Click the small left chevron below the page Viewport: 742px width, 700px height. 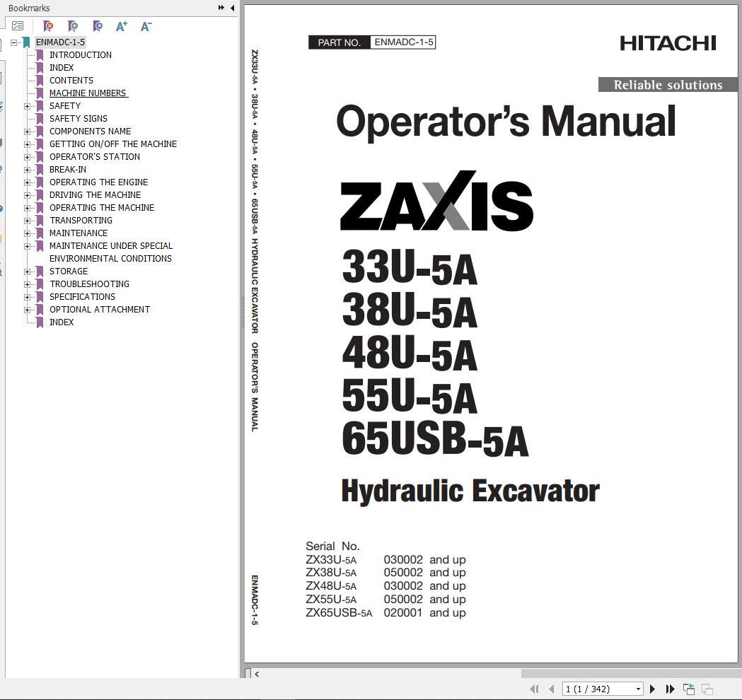(257, 674)
